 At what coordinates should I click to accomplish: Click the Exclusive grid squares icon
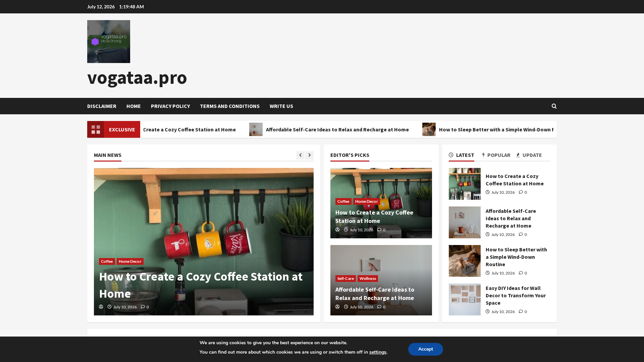tap(96, 129)
